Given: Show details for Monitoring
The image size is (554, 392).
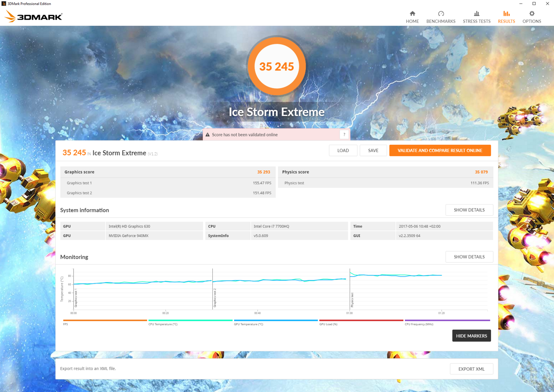Looking at the screenshot, I should 469,257.
